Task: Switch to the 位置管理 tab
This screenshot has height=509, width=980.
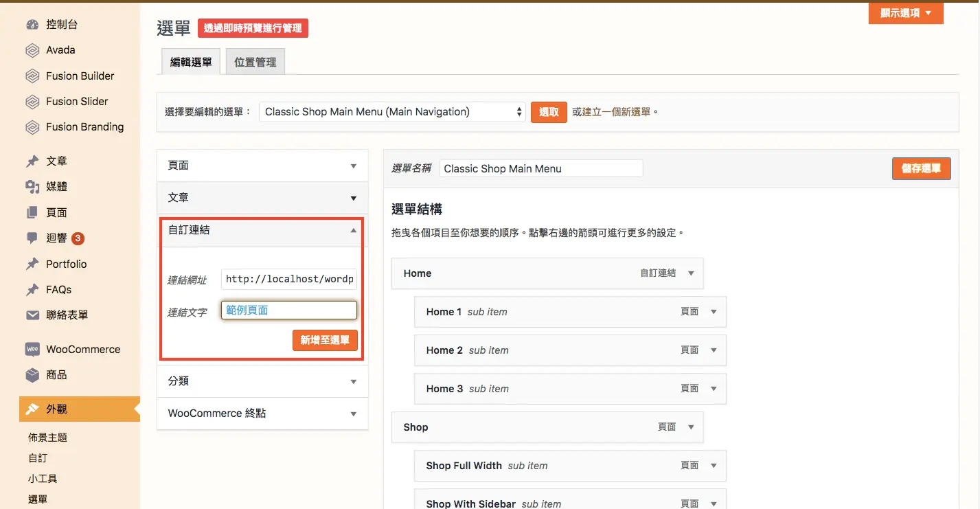Action: click(255, 62)
